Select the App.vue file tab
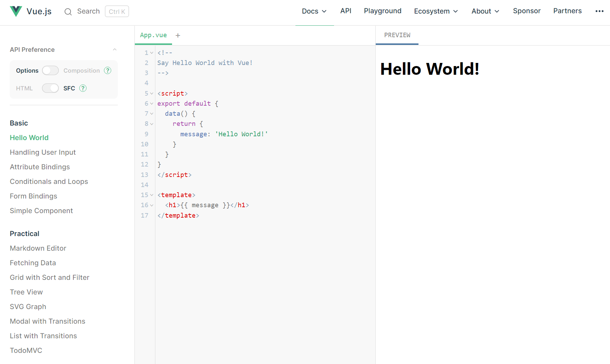610x364 pixels. (x=153, y=35)
